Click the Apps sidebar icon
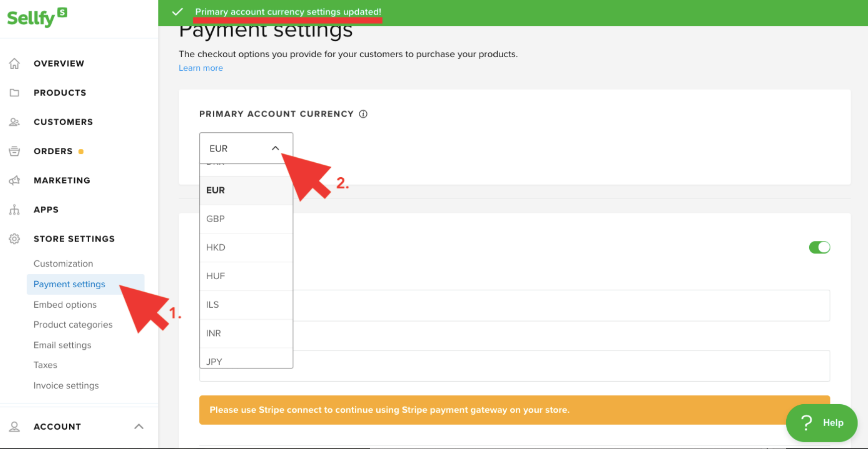The image size is (868, 449). click(x=14, y=210)
